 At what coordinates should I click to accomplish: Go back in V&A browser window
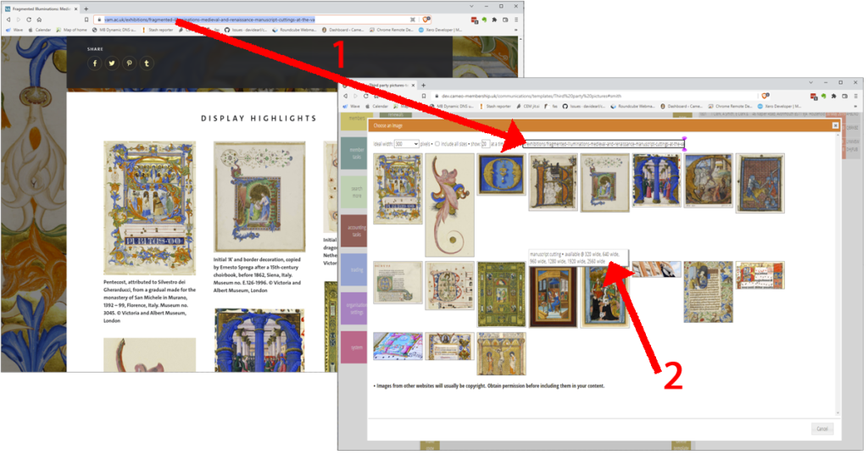pos(8,19)
